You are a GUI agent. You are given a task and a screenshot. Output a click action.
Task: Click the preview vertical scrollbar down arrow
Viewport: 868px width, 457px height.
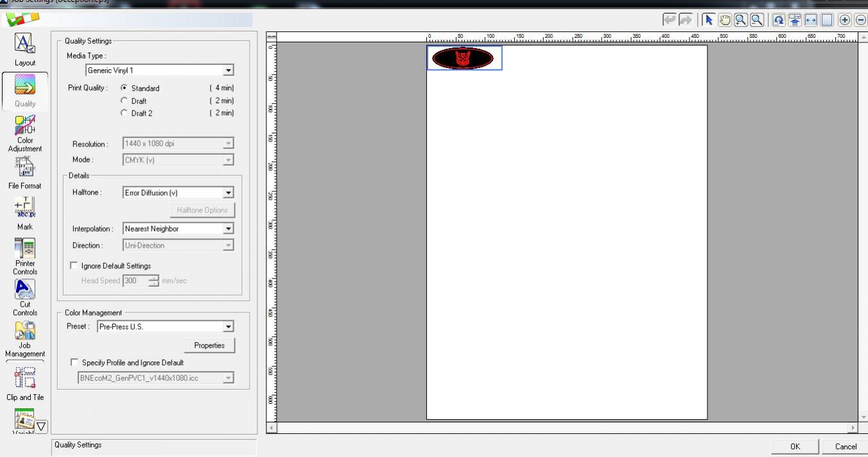863,418
